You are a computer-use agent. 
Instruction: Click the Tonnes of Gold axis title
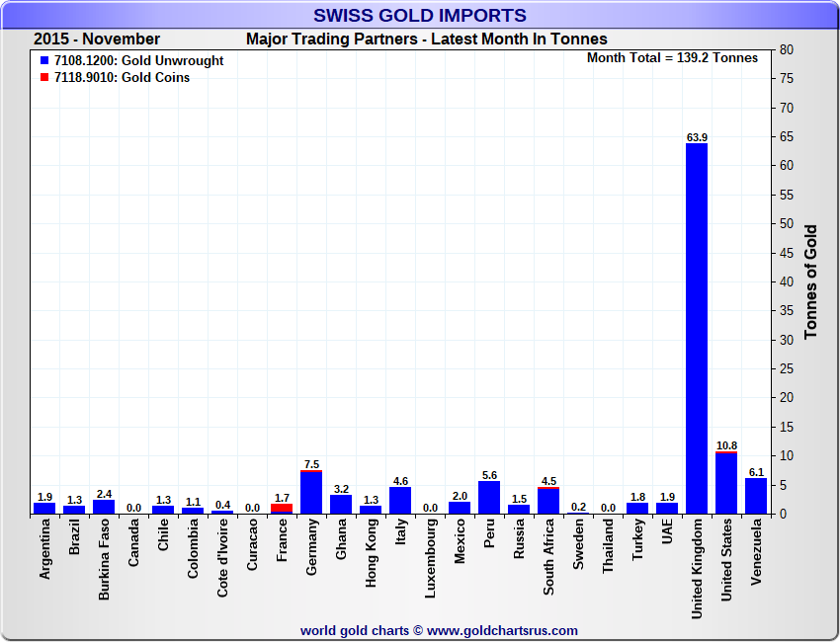[x=810, y=281]
